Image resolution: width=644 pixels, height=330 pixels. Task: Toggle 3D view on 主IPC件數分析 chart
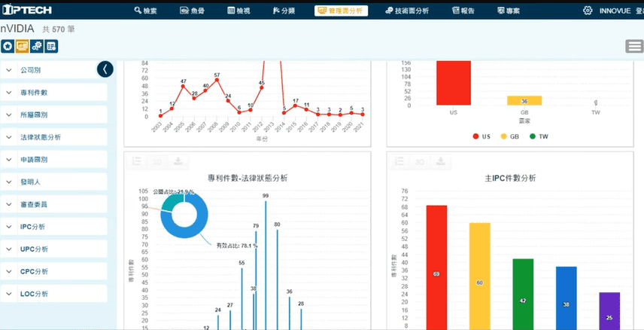point(420,160)
